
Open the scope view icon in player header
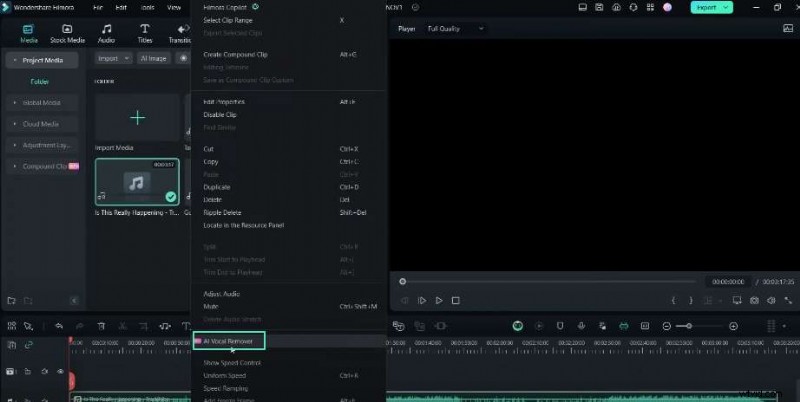[x=788, y=29]
